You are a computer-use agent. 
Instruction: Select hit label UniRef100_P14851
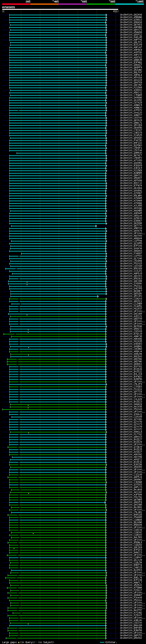click(131, 306)
